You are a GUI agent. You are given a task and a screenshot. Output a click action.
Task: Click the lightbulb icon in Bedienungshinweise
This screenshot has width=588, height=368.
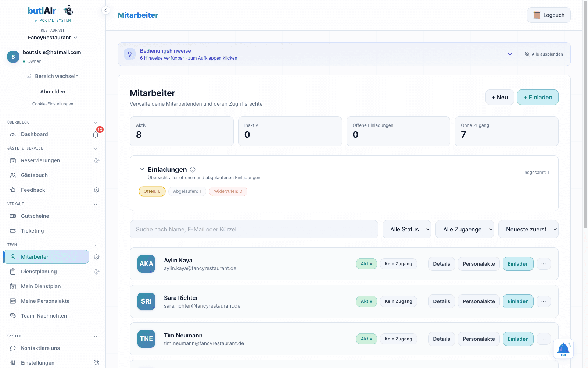130,54
